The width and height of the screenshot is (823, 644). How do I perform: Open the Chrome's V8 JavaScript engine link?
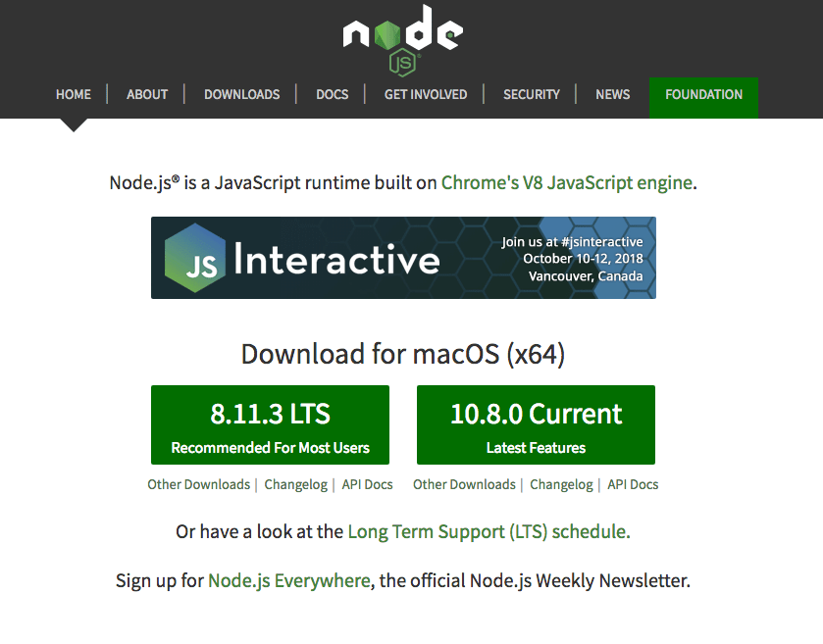(566, 181)
